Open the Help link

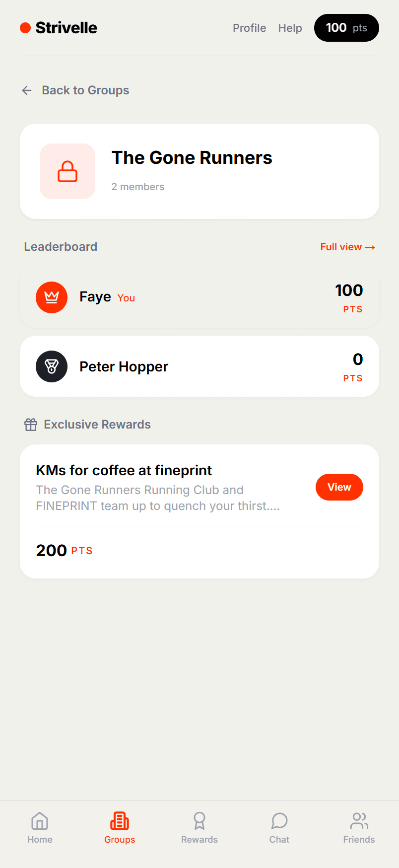point(290,28)
